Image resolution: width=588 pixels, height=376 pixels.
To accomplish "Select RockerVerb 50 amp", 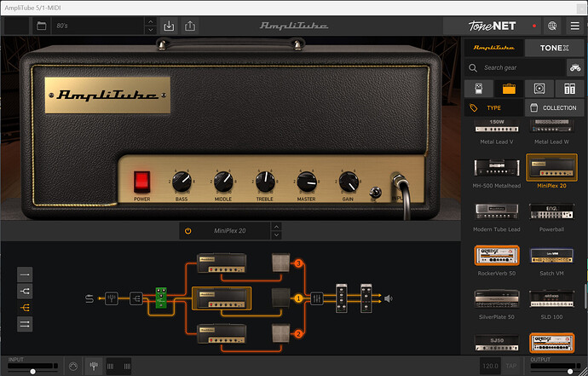I will coord(497,256).
